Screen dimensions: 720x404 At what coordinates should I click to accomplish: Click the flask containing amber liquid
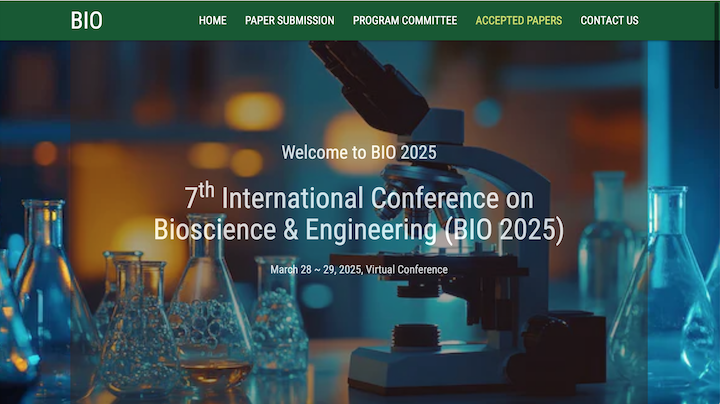212,340
